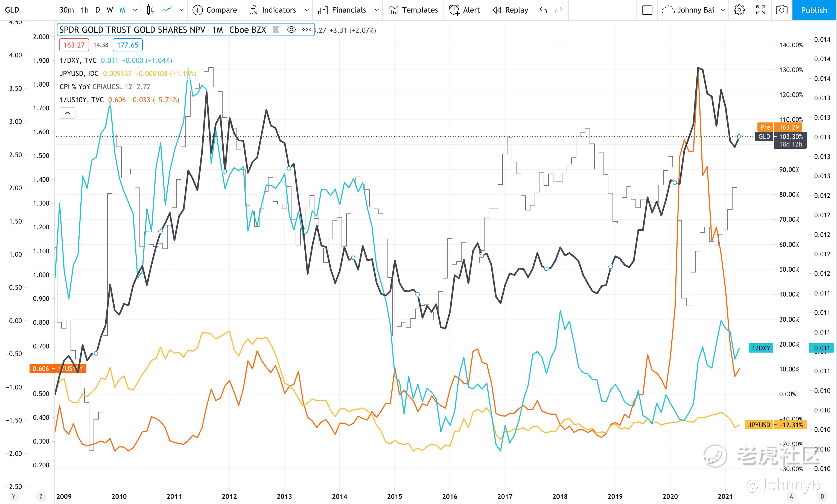Select the line chart style icon
This screenshot has width=837, height=504.
(167, 10)
